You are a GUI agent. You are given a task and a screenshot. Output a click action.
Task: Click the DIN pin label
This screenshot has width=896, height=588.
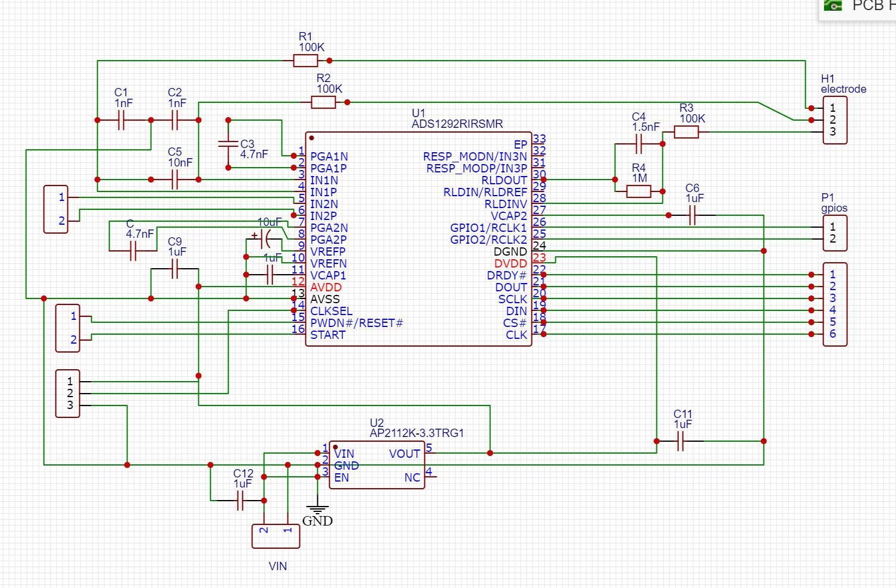click(x=516, y=311)
